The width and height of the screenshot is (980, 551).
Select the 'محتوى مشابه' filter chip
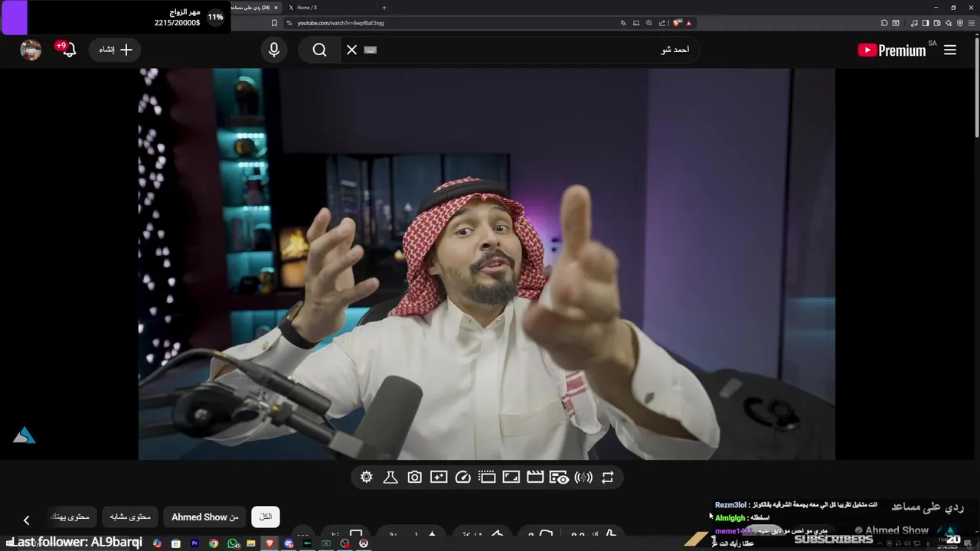click(130, 517)
